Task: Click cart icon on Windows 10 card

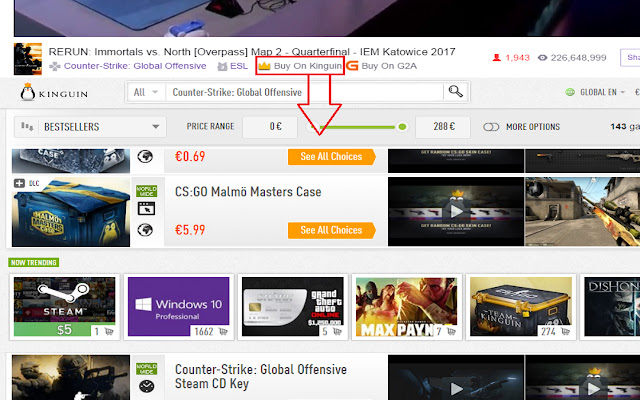Action: 222,331
